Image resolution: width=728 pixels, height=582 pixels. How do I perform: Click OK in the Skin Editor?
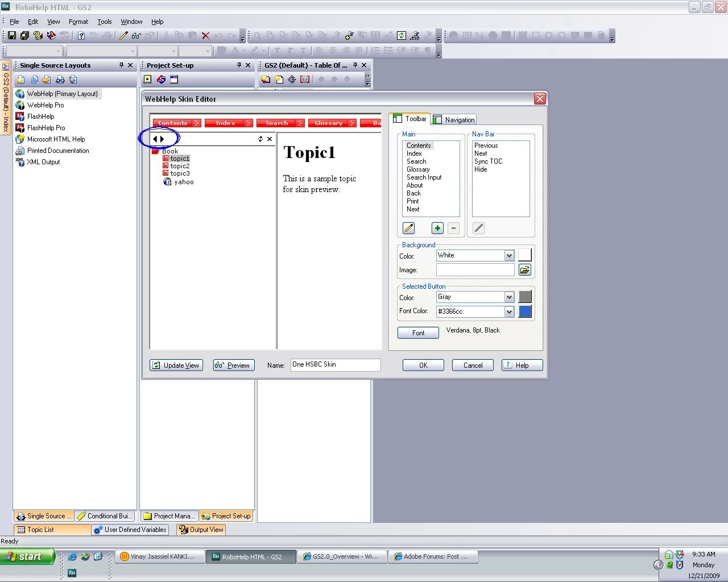click(x=423, y=365)
